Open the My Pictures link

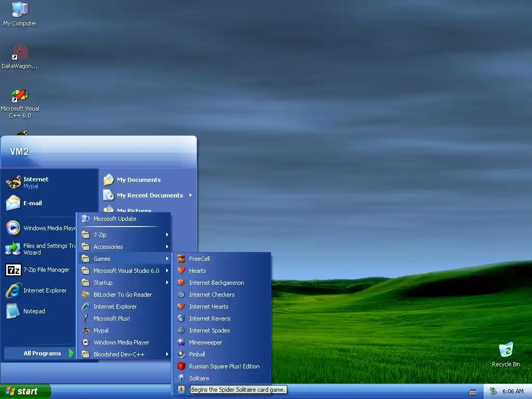click(134, 210)
